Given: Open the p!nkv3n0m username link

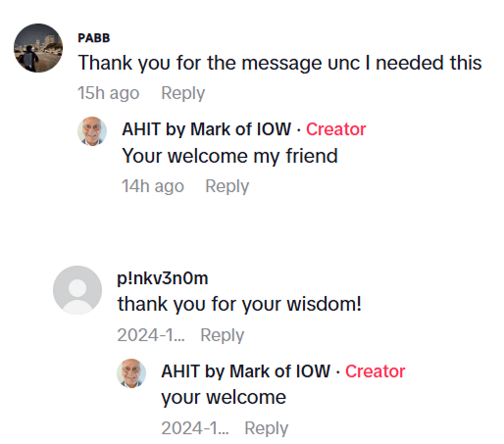Looking at the screenshot, I should pyautogui.click(x=163, y=278).
